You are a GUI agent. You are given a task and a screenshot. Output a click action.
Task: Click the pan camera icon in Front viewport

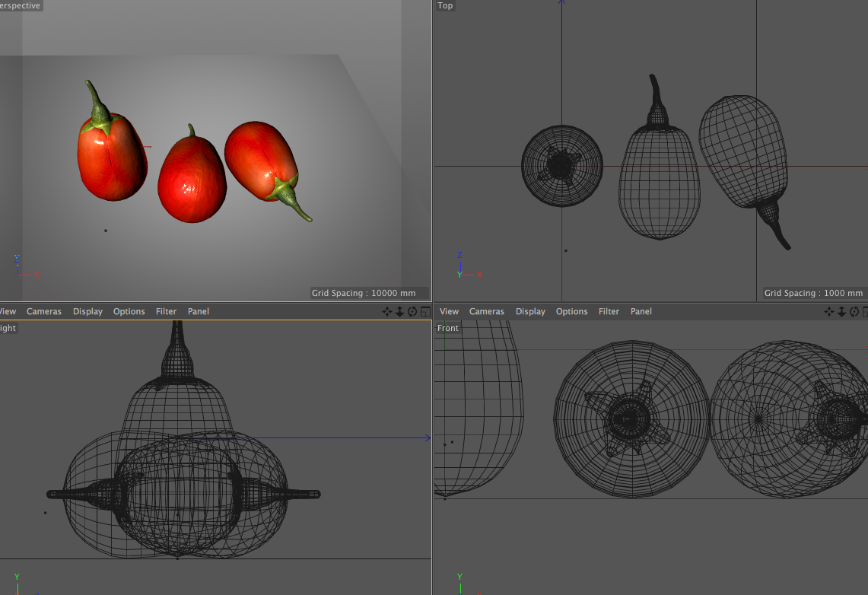tap(829, 311)
